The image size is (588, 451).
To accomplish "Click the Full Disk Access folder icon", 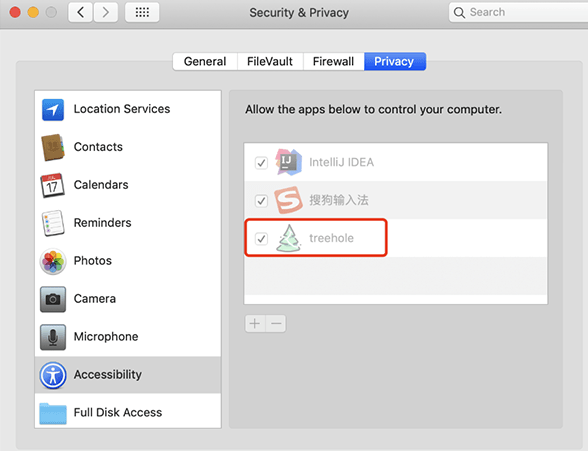I will 53,413.
